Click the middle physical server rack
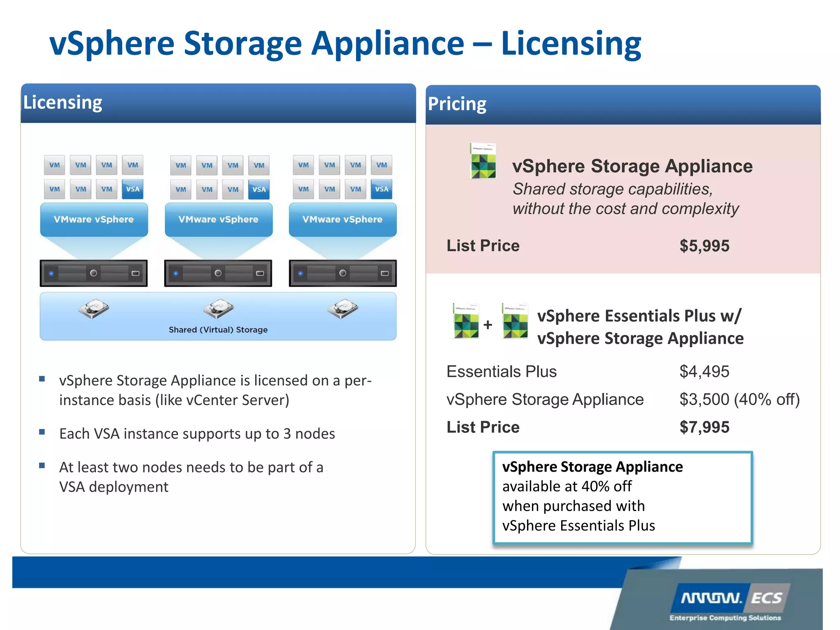The height and width of the screenshot is (630, 840). (218, 273)
